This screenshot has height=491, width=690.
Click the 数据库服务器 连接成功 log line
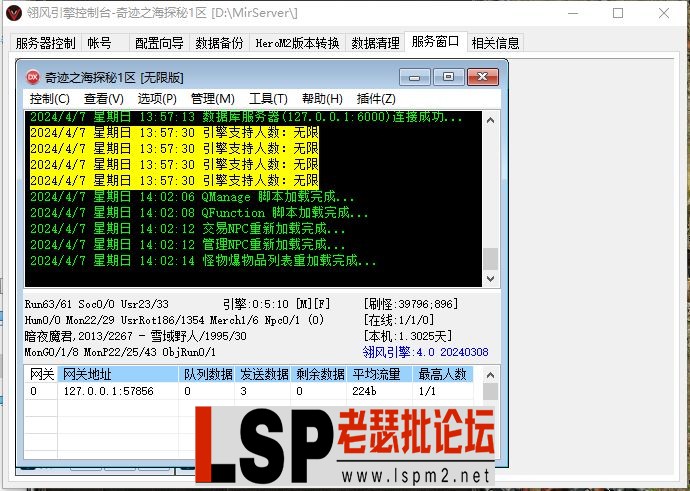246,117
